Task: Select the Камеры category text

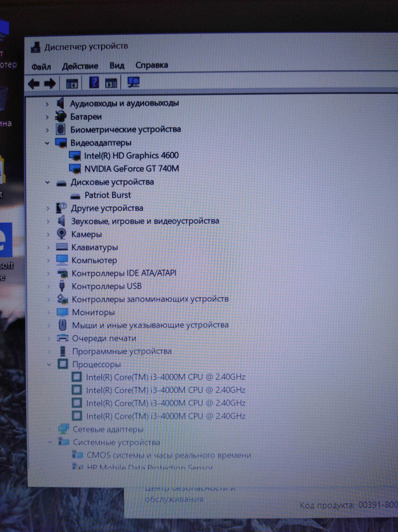Action: tap(87, 234)
